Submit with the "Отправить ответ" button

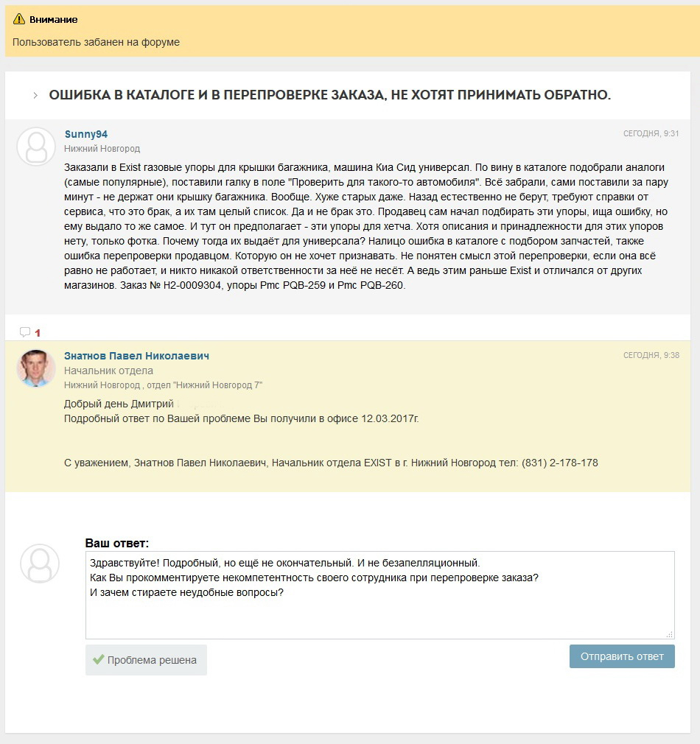pos(622,656)
